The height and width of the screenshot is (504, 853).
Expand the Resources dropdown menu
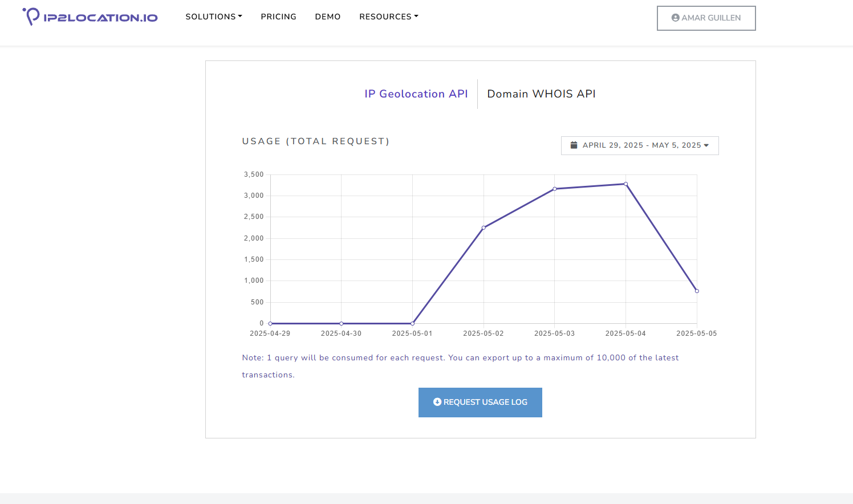tap(389, 17)
